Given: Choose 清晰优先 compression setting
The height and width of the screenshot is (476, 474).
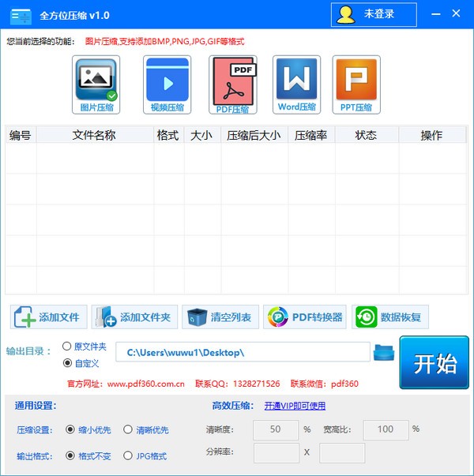Looking at the screenshot, I should (x=128, y=429).
